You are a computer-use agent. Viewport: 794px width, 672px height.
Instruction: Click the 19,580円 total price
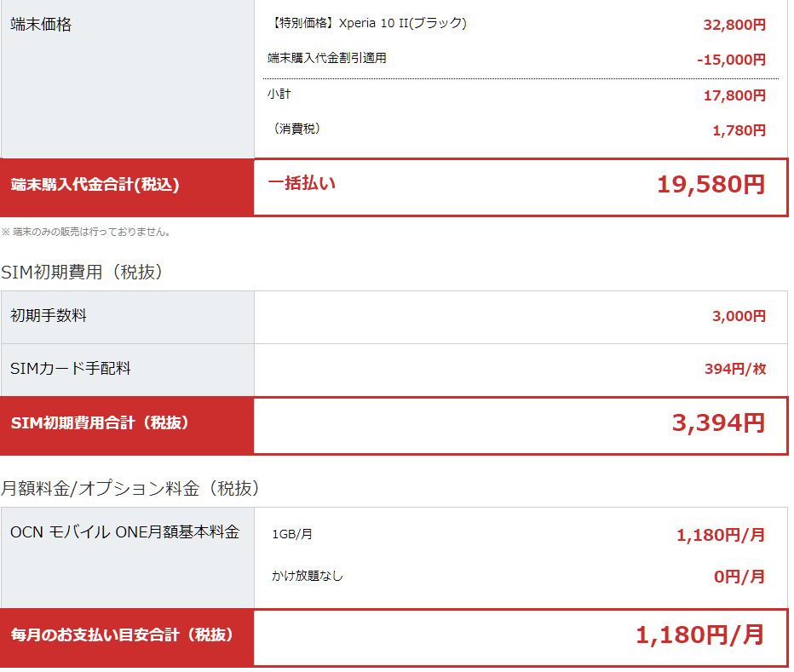(x=711, y=185)
